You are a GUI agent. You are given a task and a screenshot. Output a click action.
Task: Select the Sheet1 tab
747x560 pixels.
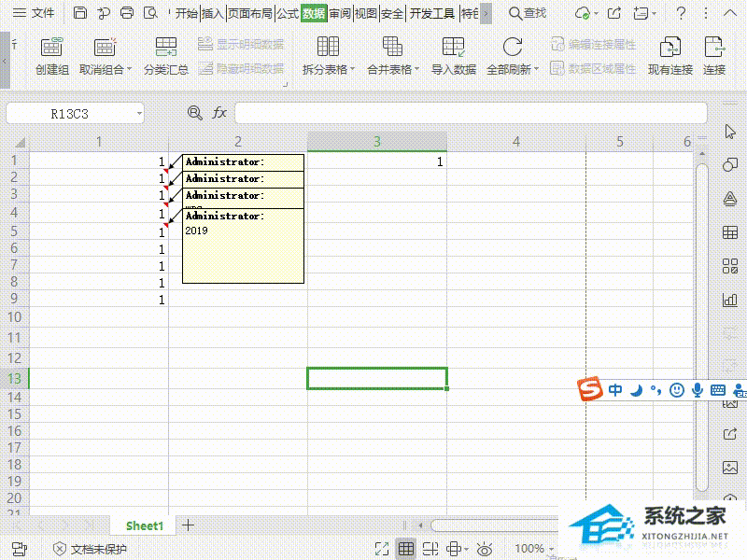(x=145, y=525)
